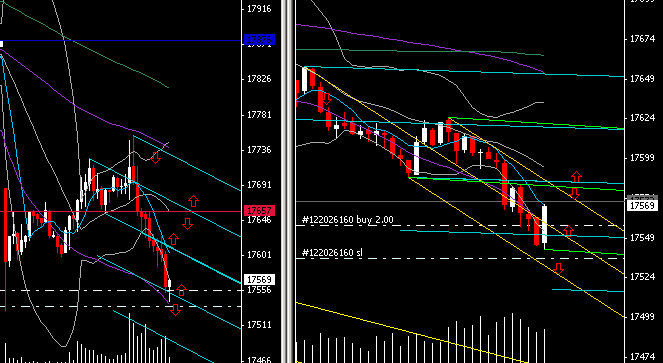Select the "#122026160 sl" stop-loss label
The width and height of the screenshot is (663, 363).
(x=332, y=253)
